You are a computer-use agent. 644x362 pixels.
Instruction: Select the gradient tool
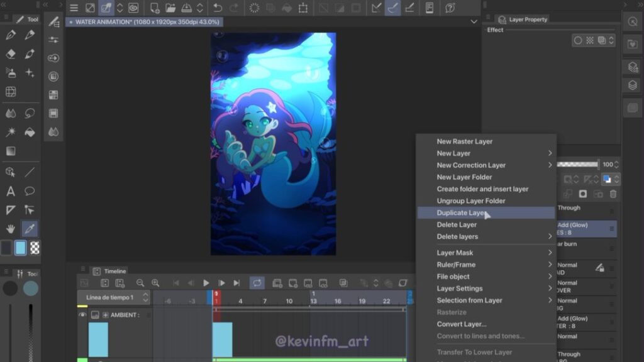coord(11,151)
